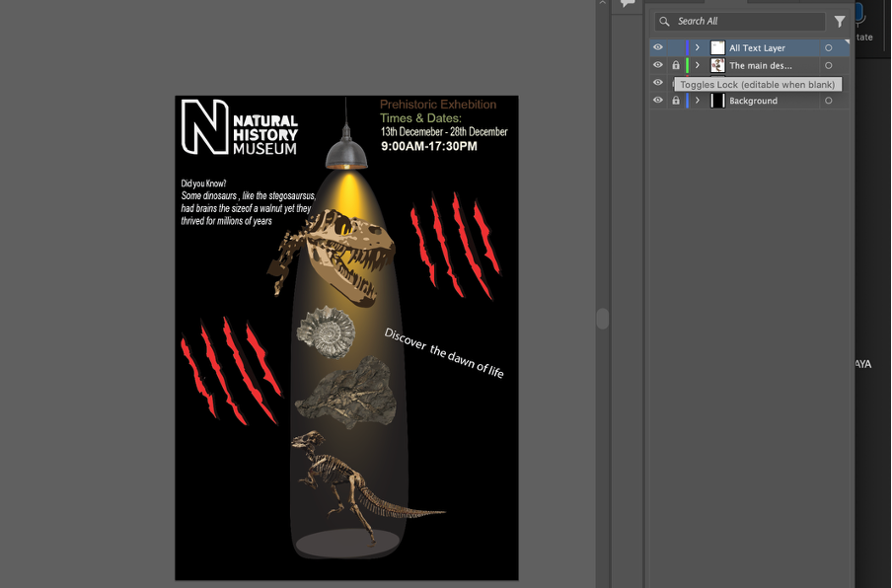Image resolution: width=892 pixels, height=588 pixels.
Task: Toggle visibility of the Background layer
Action: point(658,101)
